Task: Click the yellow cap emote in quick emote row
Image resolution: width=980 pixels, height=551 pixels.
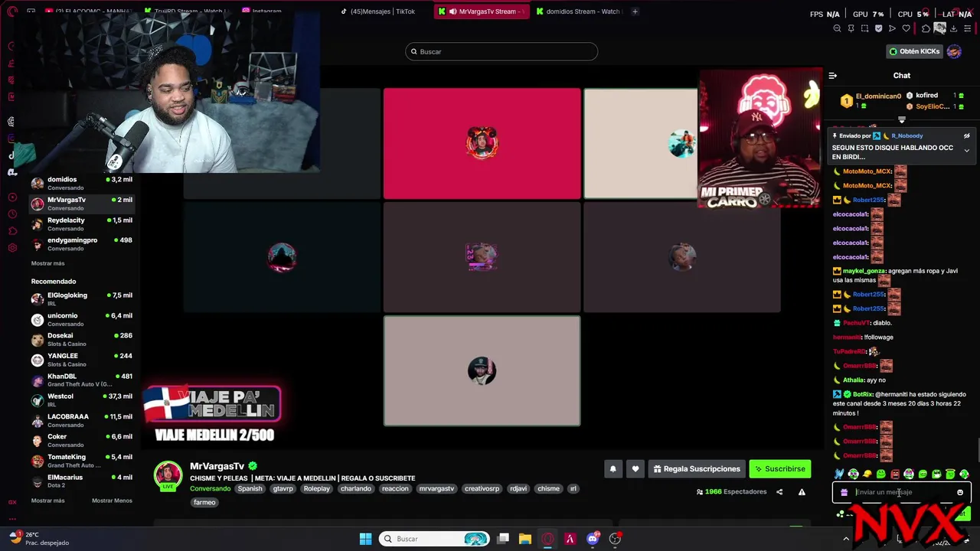Action: click(867, 474)
